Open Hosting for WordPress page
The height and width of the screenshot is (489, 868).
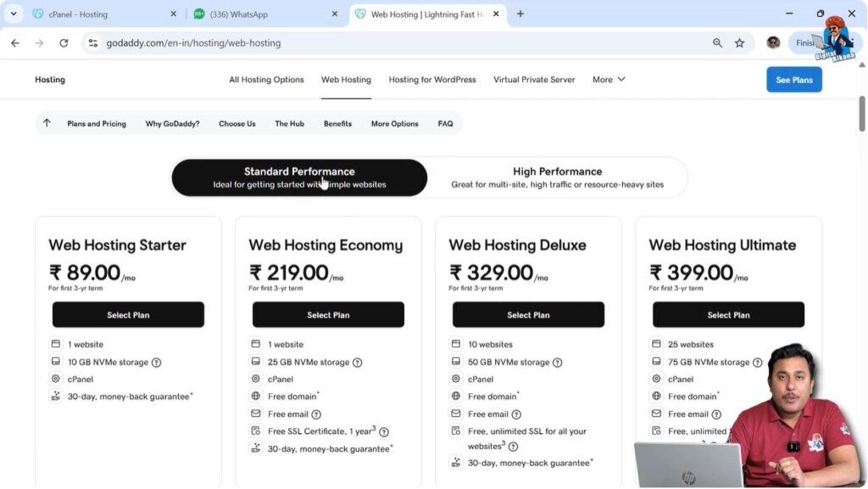(432, 80)
